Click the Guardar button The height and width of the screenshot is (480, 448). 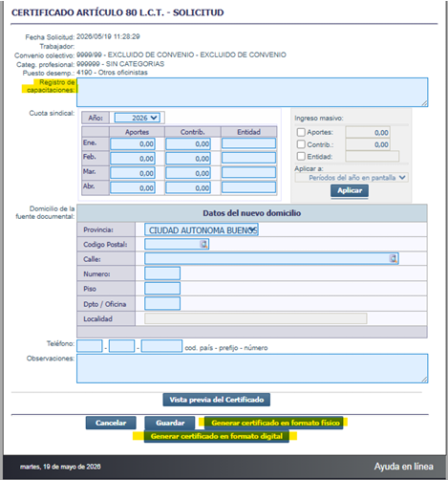pyautogui.click(x=170, y=423)
